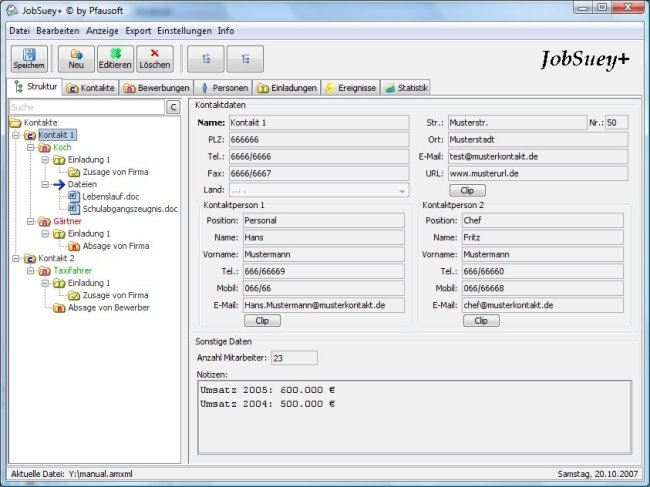
Task: Collapse the Dateien tree node
Action: pyautogui.click(x=45, y=184)
